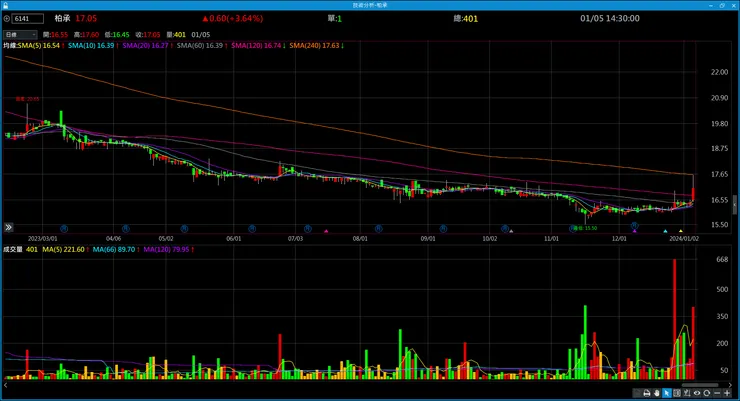Image resolution: width=740 pixels, height=401 pixels.
Task: Click the MA(120) 79.95 volume legend
Action: click(169, 250)
